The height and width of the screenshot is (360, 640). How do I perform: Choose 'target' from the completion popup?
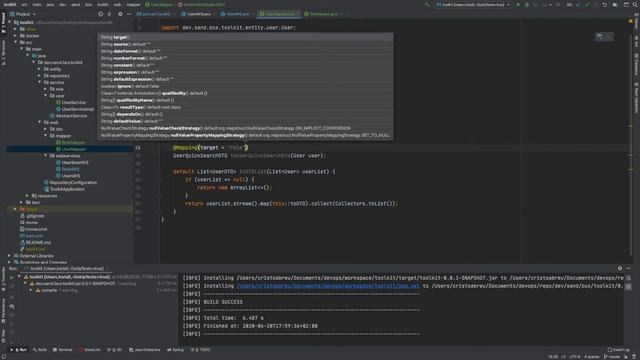245,37
